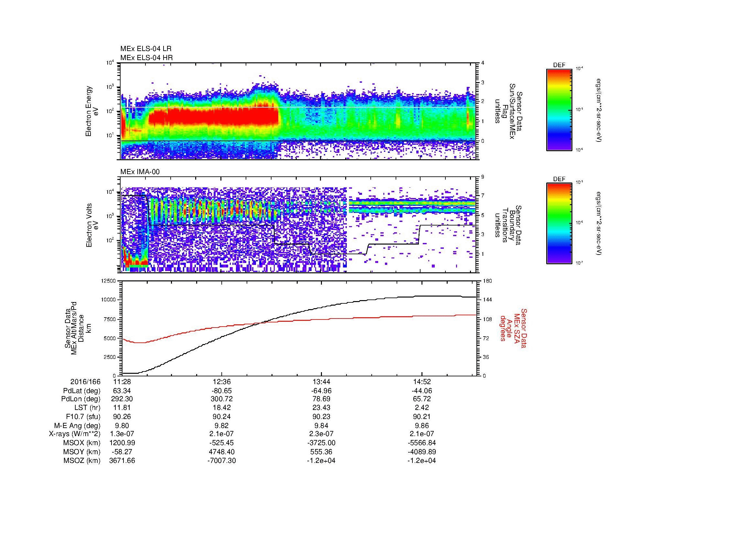Click the PdLon value '78.69'
756x534 pixels.
coord(321,399)
